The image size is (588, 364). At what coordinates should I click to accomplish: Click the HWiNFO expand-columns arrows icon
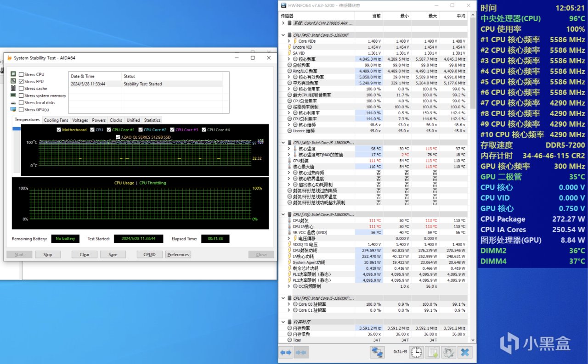click(286, 352)
